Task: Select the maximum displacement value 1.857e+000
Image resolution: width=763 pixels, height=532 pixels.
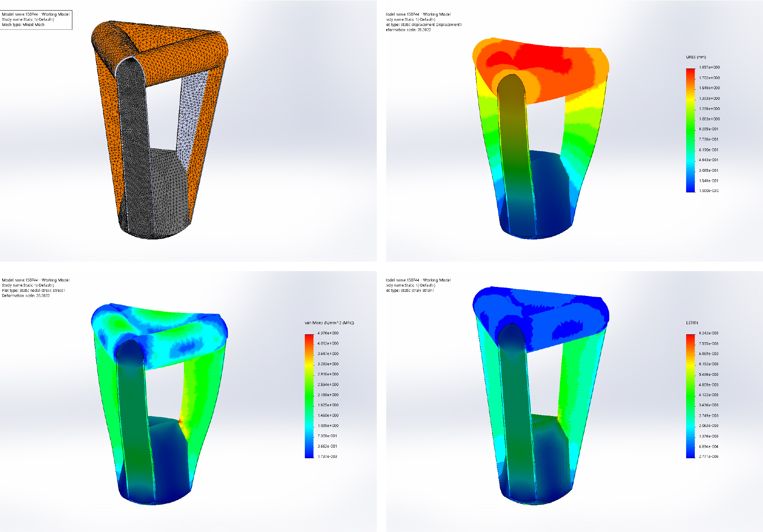Action: pos(709,67)
